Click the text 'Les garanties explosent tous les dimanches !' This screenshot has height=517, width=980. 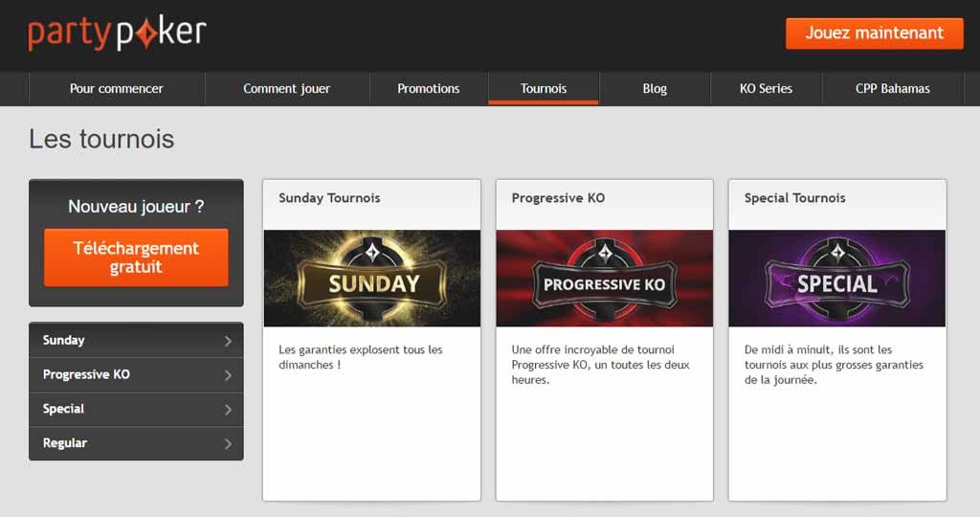click(361, 357)
